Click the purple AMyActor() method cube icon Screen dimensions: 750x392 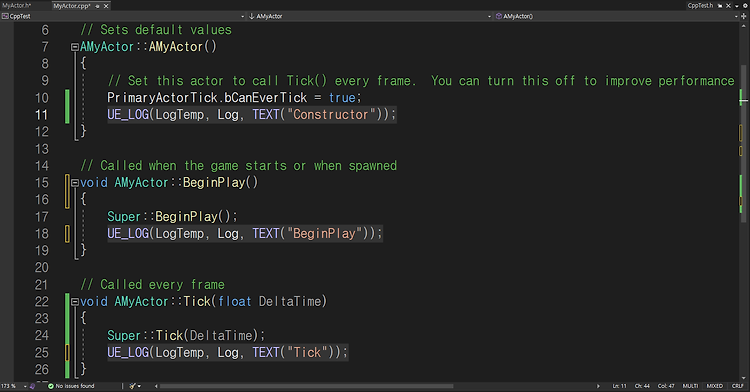tap(498, 16)
